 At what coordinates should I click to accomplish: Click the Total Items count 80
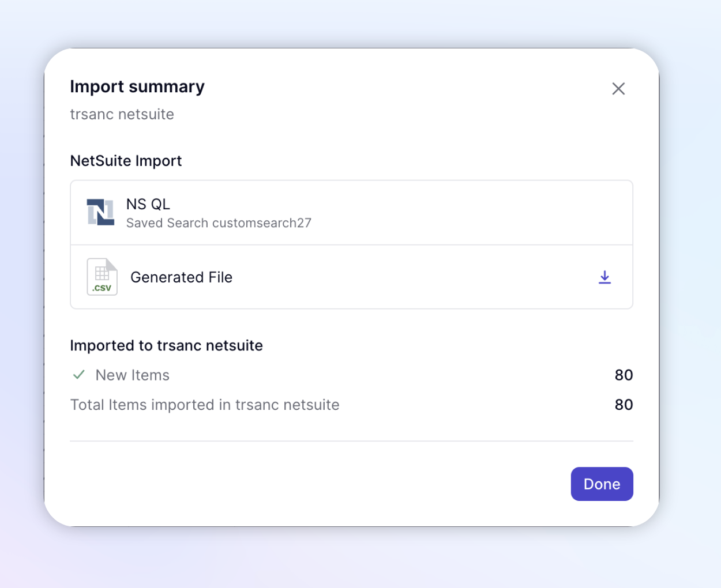coord(624,405)
